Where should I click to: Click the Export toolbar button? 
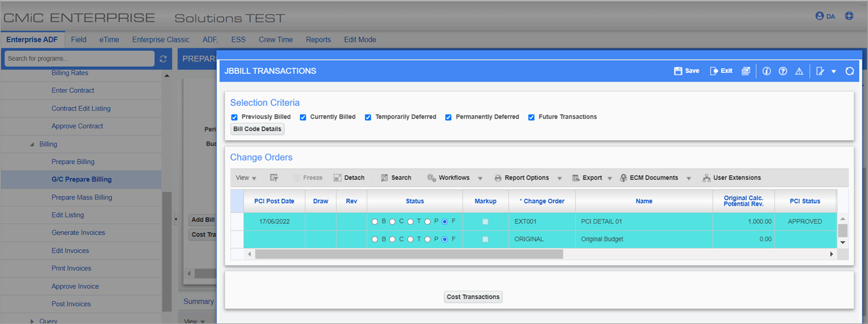pos(587,178)
